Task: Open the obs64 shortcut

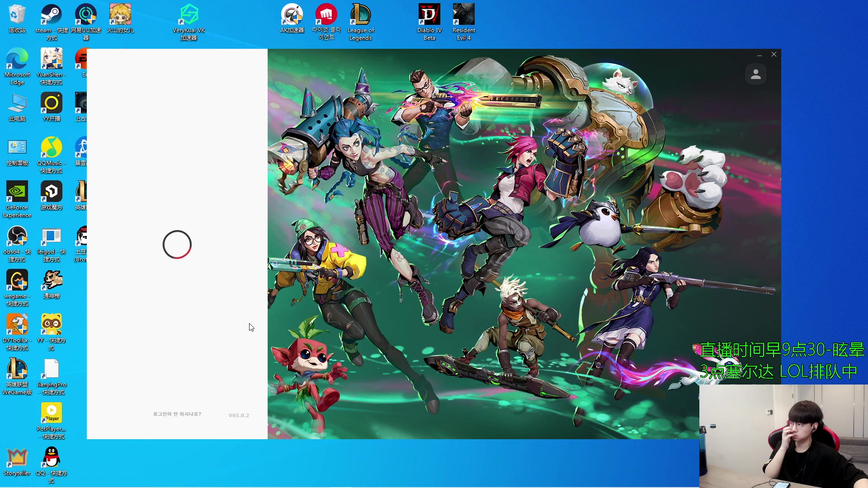Action: coord(17,244)
